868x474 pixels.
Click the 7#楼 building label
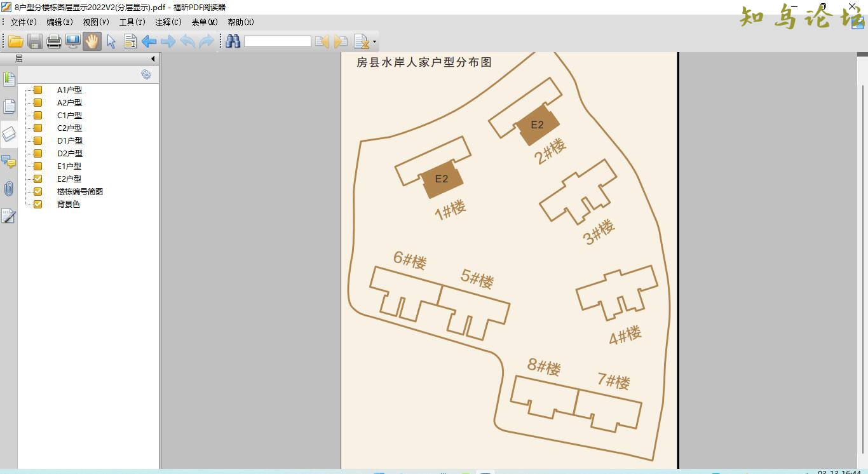(614, 381)
